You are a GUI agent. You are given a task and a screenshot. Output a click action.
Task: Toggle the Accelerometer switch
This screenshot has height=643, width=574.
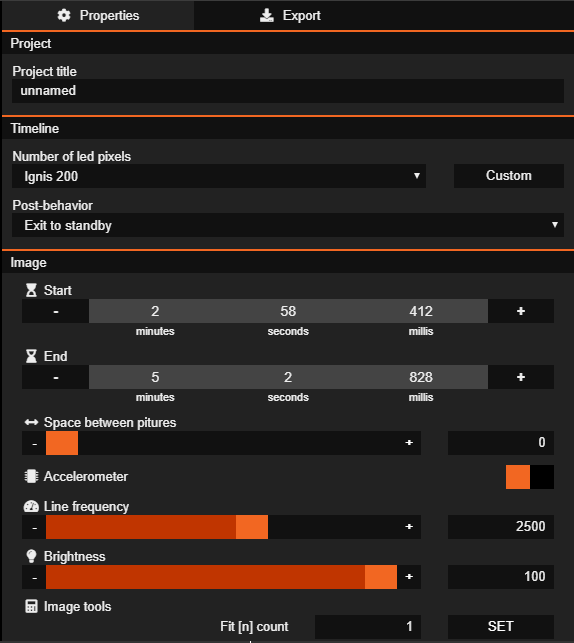(530, 477)
